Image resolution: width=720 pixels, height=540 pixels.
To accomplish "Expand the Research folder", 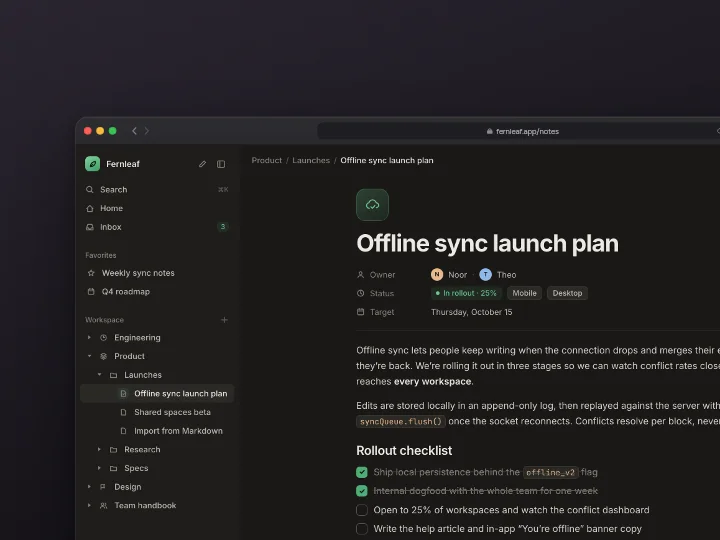I will [99, 450].
